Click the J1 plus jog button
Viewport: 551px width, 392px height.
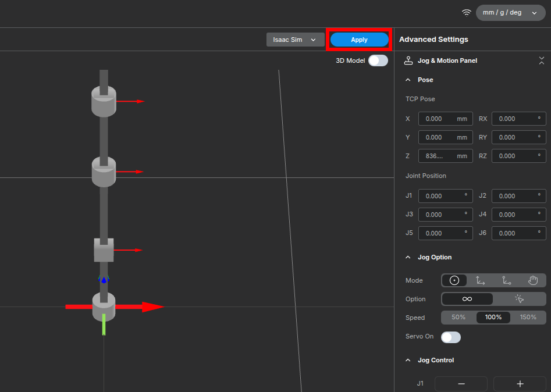(x=520, y=384)
